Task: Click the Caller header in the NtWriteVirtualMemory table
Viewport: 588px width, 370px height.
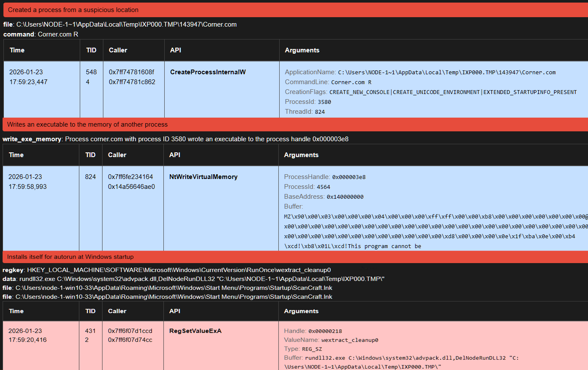Action: click(x=117, y=155)
